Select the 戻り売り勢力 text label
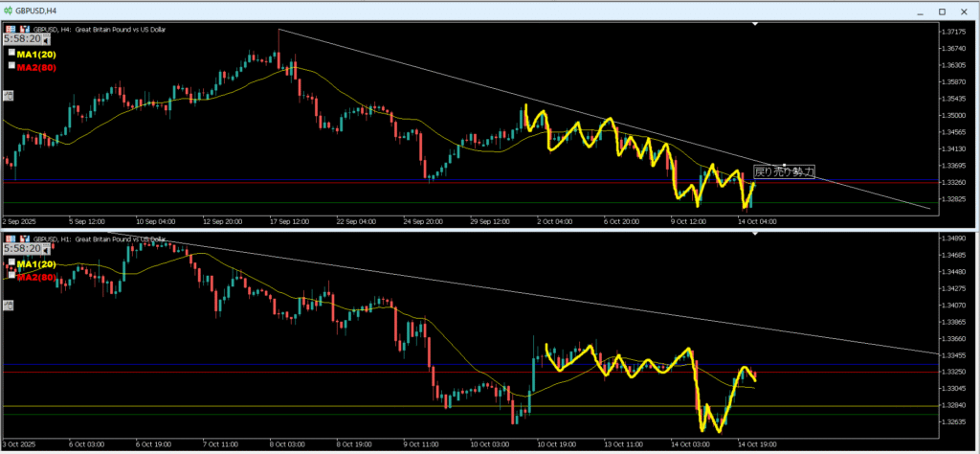Image resolution: width=980 pixels, height=454 pixels. click(x=784, y=172)
